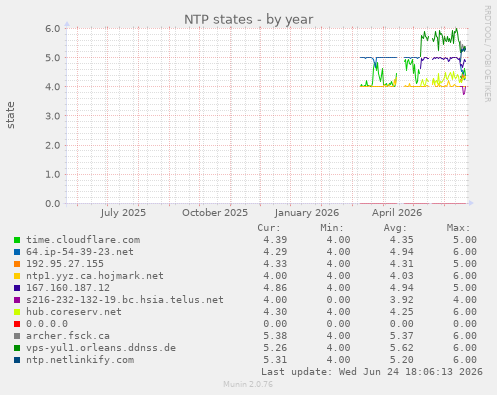497x395 pixels.
Task: Click the Last update timestamp line
Action: point(372,372)
